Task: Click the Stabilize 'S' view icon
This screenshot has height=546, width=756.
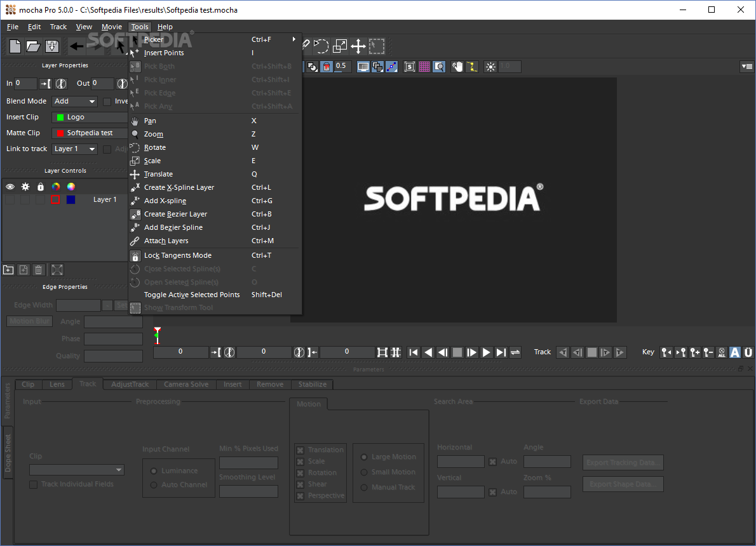Action: [410, 67]
